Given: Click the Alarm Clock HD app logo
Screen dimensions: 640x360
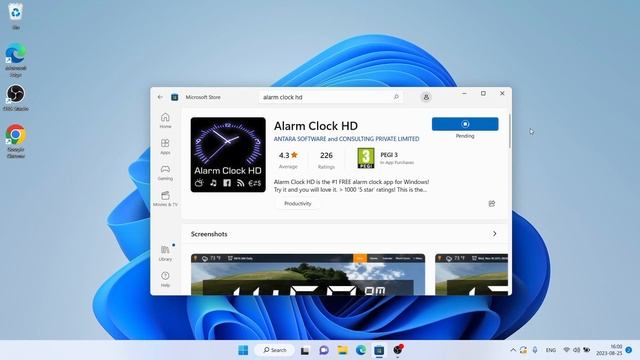Looking at the screenshot, I should click(228, 155).
